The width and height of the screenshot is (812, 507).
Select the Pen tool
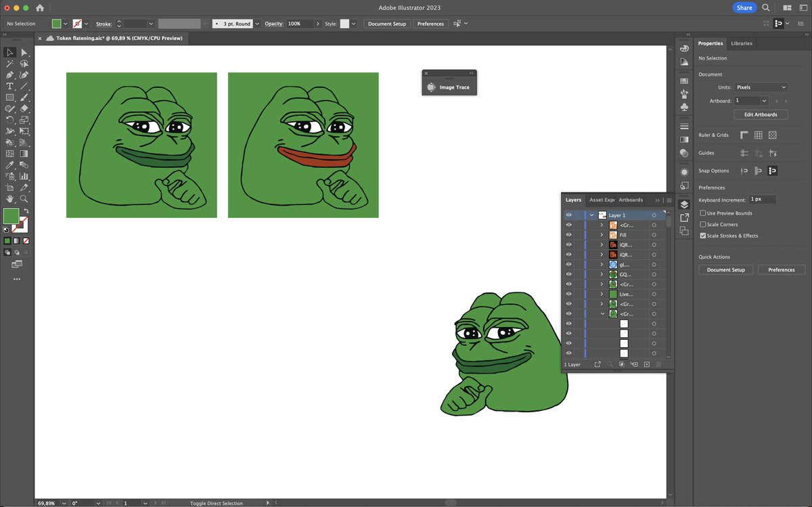point(10,75)
